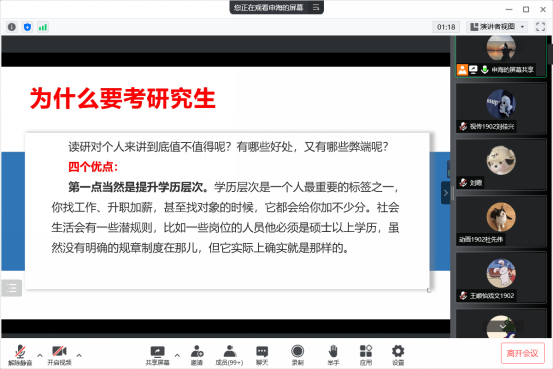
Task: Open the members (99+) list
Action: point(229,355)
